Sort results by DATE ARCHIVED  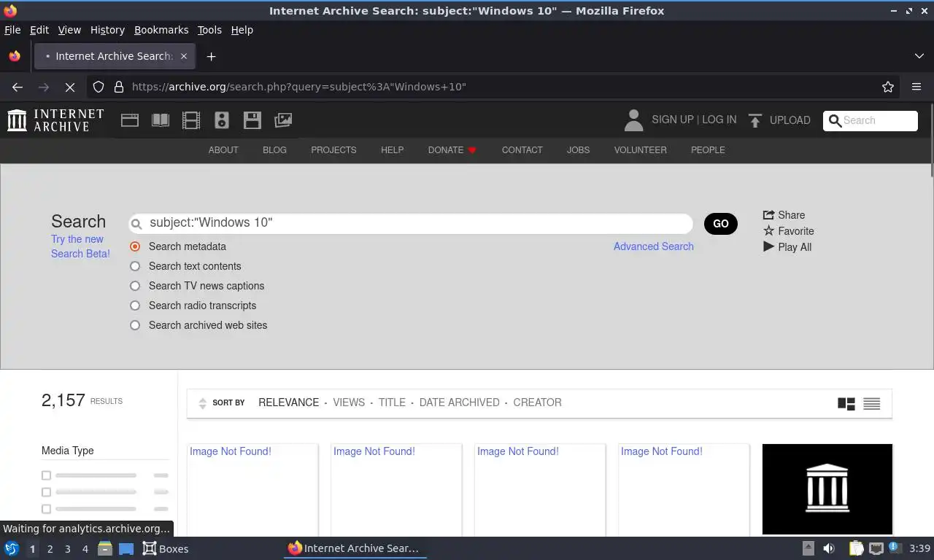(460, 402)
